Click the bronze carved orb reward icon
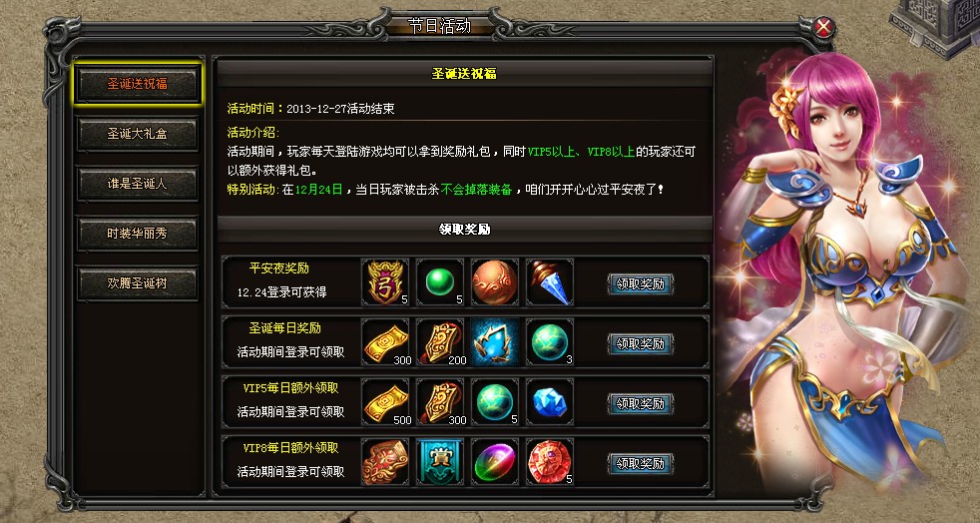Image resolution: width=980 pixels, height=523 pixels. click(494, 282)
